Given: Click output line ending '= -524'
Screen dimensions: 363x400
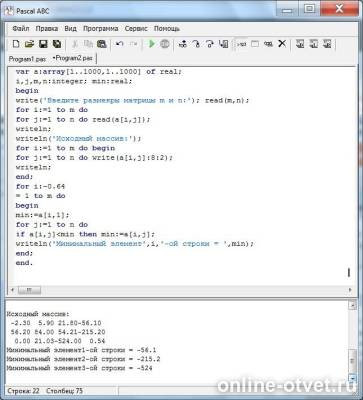Looking at the screenshot, I should [80, 368].
